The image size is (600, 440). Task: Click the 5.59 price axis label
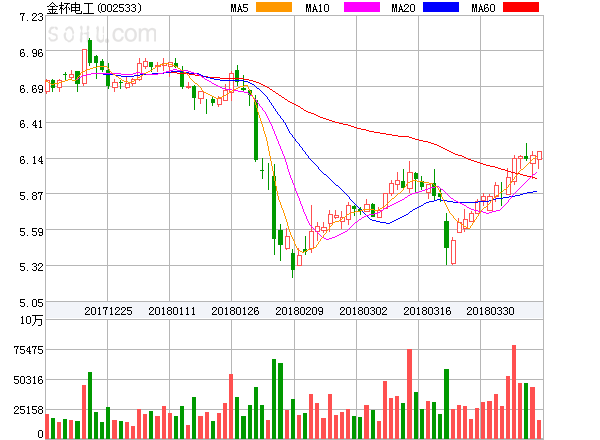[x=31, y=232]
